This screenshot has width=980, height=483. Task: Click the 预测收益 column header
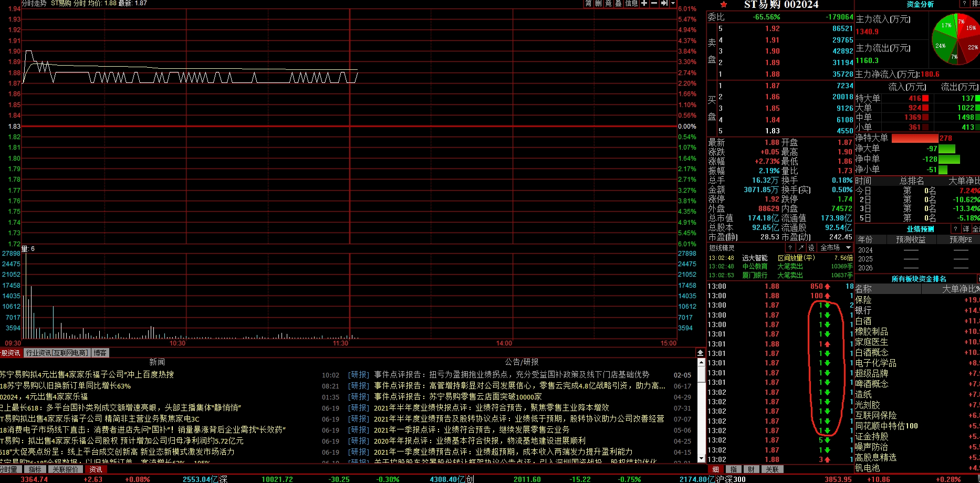point(911,239)
